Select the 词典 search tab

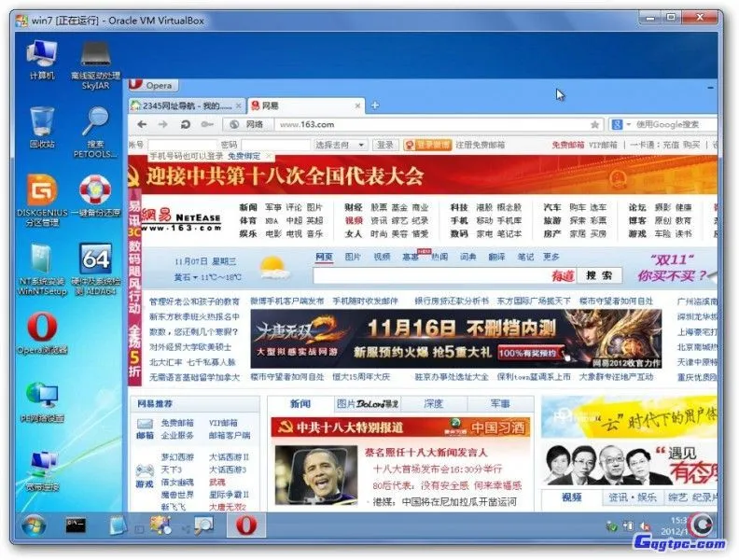[x=467, y=257]
